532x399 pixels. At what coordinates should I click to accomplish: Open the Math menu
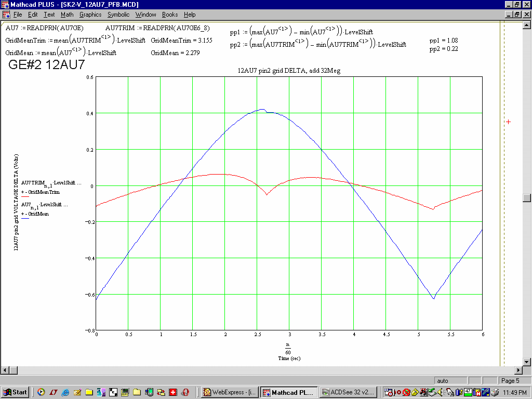click(67, 15)
